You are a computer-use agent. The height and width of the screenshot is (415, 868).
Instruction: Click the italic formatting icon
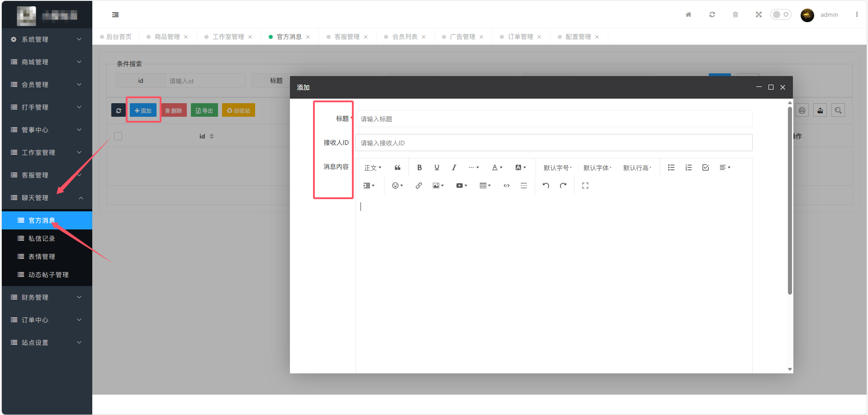[454, 167]
